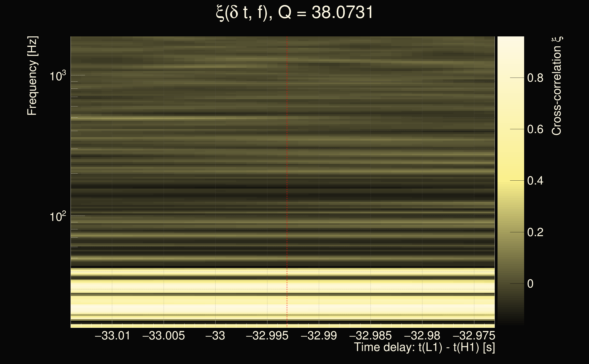The image size is (589, 364).
Task: Click the 0.8 label on the color scale
Action: (535, 78)
